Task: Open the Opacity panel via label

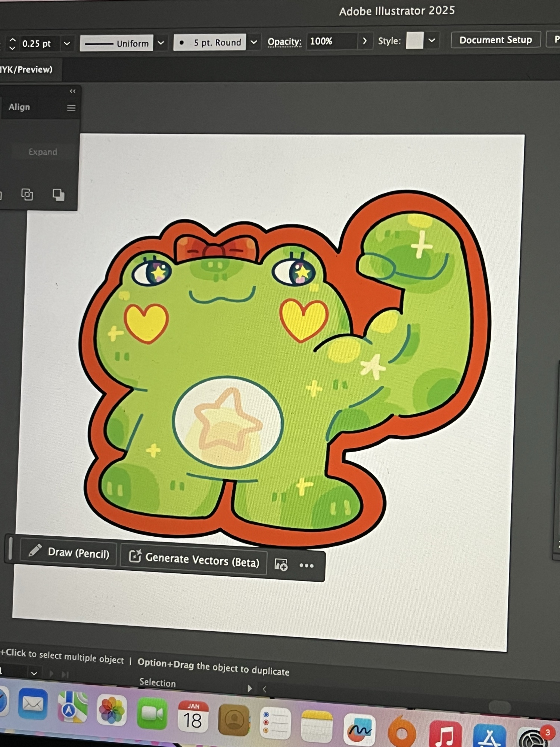Action: tap(284, 42)
